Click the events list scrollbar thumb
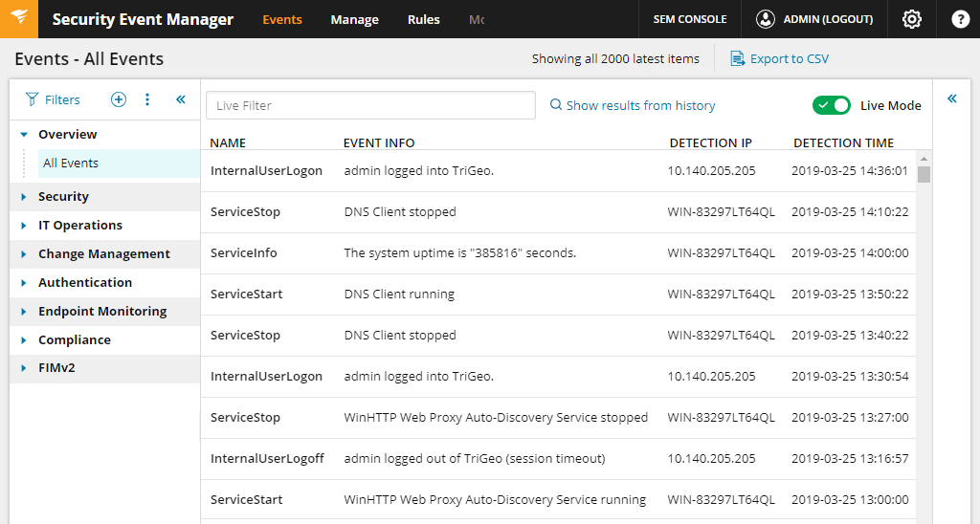Screen dimensions: 980x524 [x=924, y=174]
